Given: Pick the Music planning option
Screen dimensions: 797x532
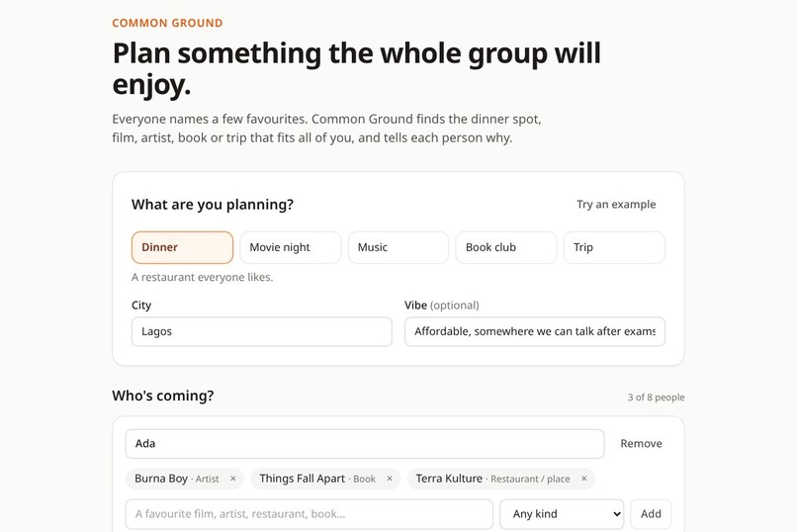Looking at the screenshot, I should click(x=398, y=247).
